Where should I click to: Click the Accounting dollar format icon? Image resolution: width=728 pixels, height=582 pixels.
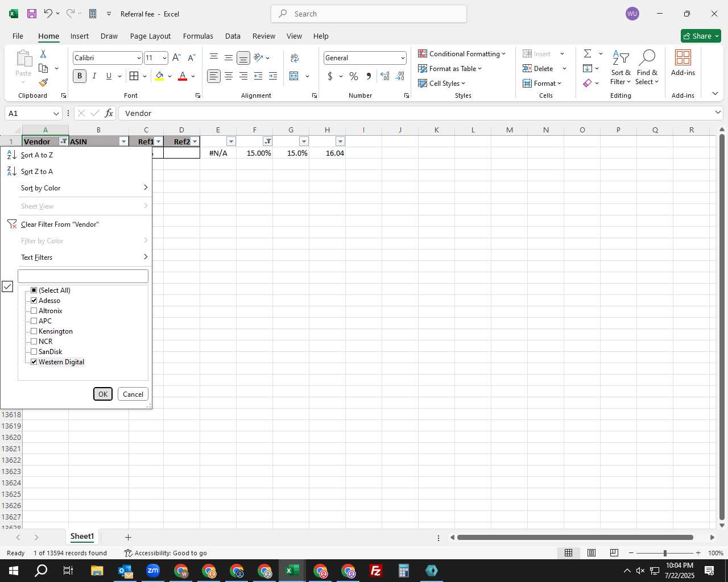point(330,76)
